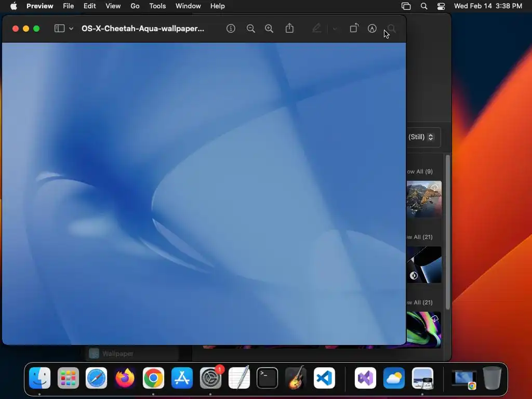
Task: Open Control Center in menu bar
Action: 441,6
